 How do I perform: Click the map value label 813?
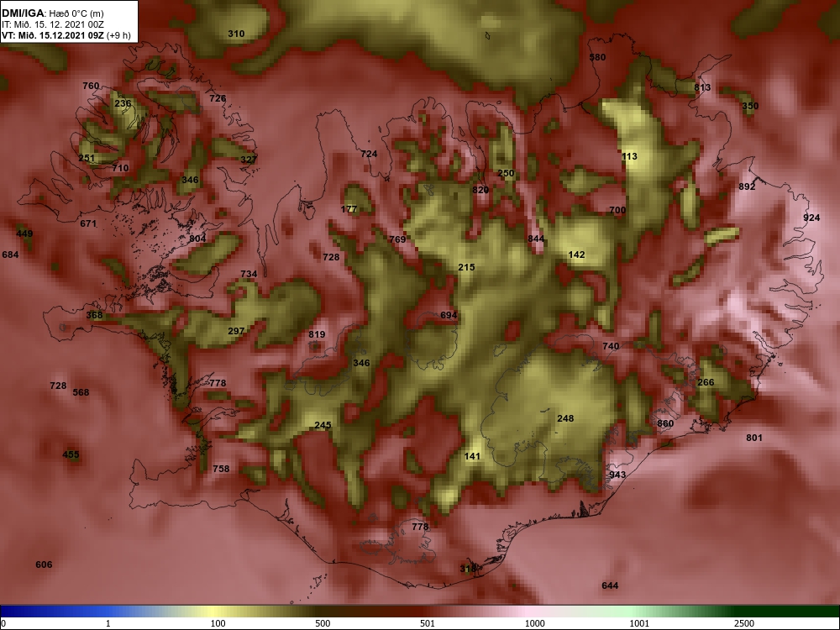click(702, 87)
